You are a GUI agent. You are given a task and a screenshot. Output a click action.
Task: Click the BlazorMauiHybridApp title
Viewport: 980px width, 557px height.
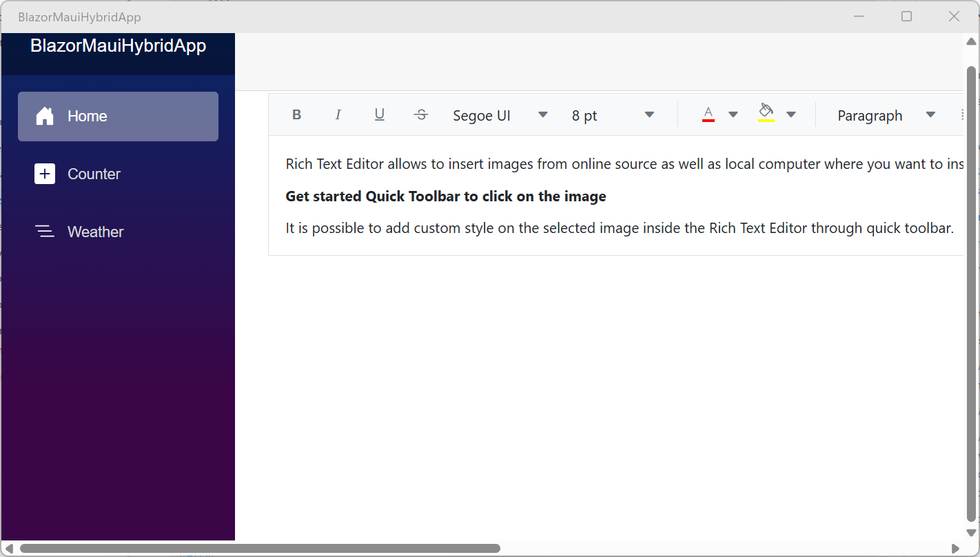click(118, 45)
